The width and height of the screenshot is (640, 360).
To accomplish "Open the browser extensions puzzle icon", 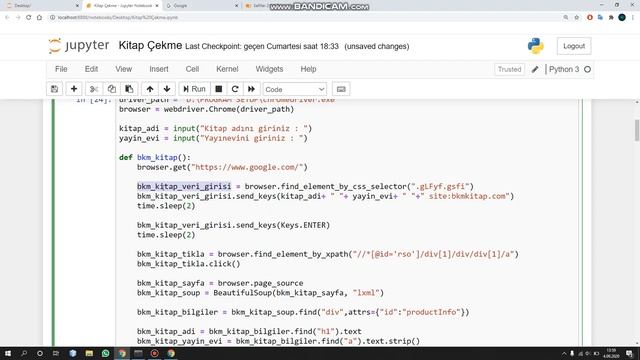I will 611,18.
